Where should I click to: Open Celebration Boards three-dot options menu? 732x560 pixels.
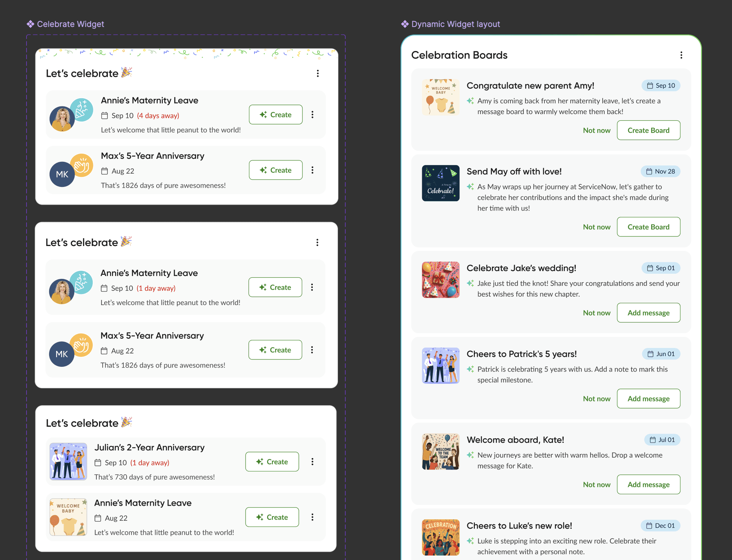point(681,55)
